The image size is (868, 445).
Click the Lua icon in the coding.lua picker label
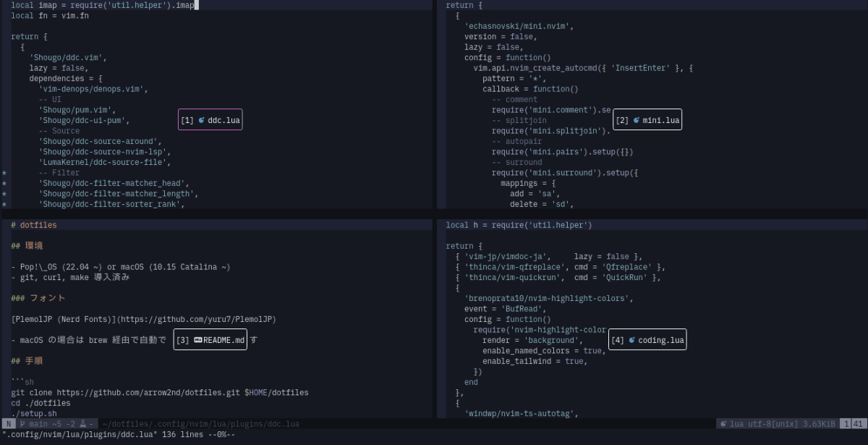tap(632, 340)
